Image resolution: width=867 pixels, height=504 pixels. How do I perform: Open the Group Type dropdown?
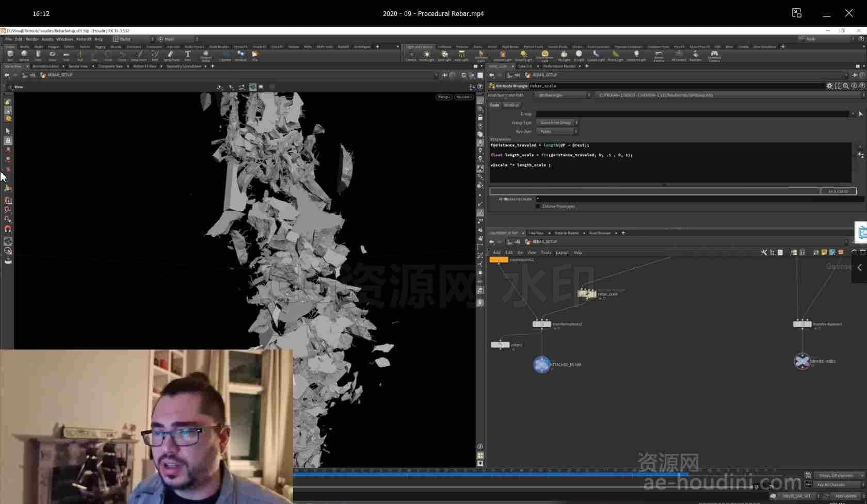pyautogui.click(x=557, y=123)
